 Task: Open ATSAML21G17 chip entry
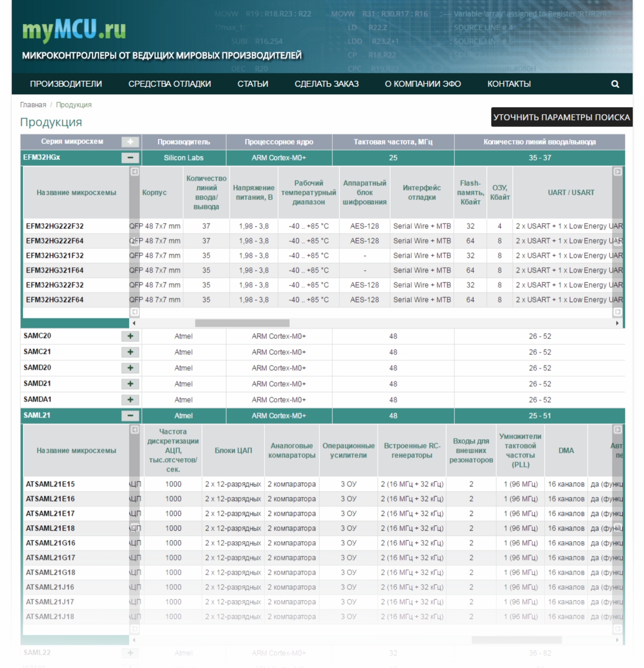pyautogui.click(x=50, y=557)
